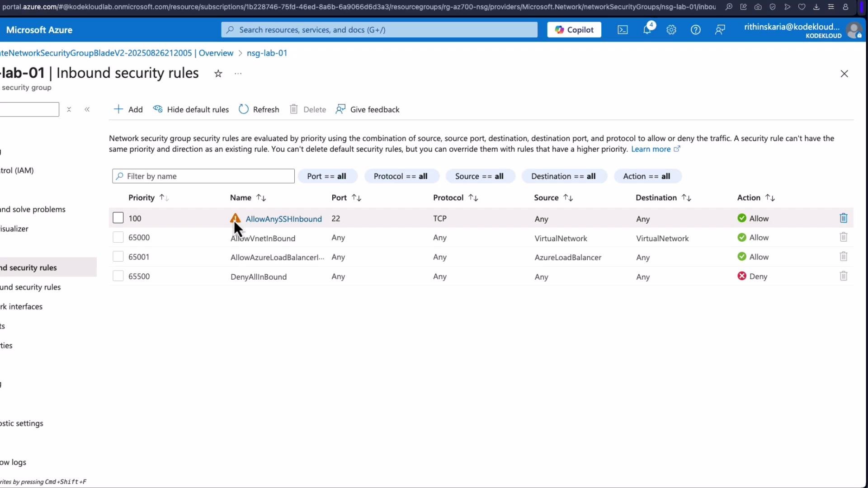Screen dimensions: 868x488
Task: Open the notifications bell
Action: (x=647, y=29)
